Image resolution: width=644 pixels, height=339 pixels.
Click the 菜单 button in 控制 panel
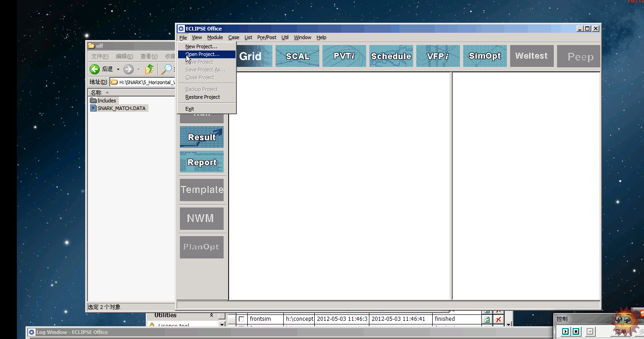point(621,332)
